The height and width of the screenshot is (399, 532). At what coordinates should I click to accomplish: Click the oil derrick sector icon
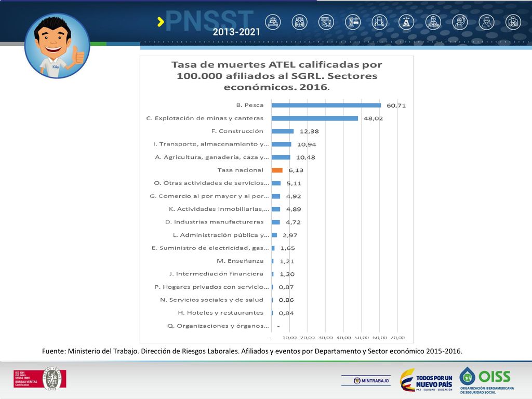(406, 22)
